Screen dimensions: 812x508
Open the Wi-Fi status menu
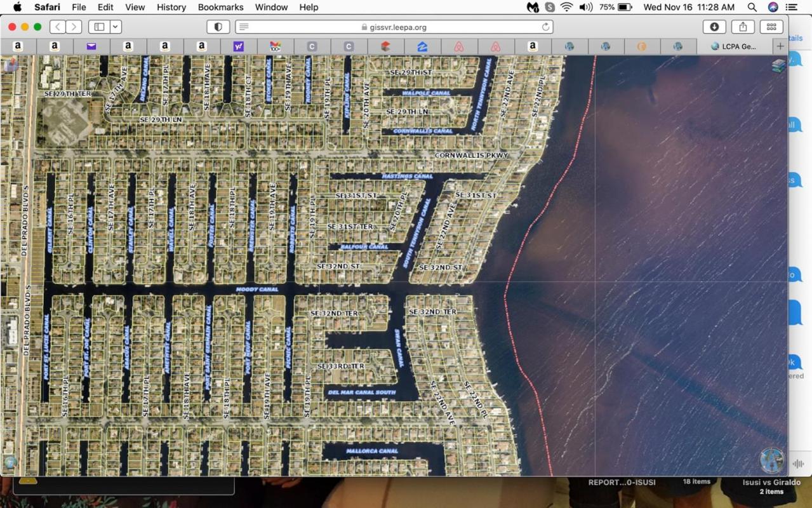click(x=566, y=7)
